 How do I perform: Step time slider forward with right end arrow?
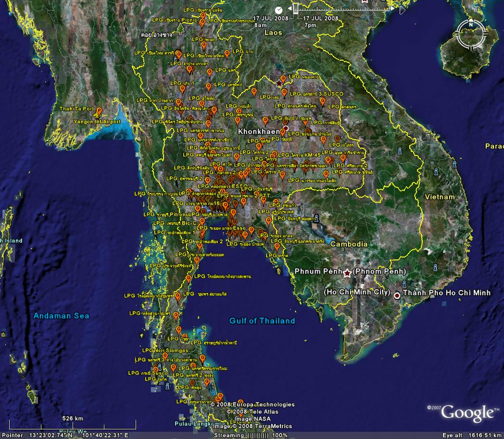click(403, 9)
